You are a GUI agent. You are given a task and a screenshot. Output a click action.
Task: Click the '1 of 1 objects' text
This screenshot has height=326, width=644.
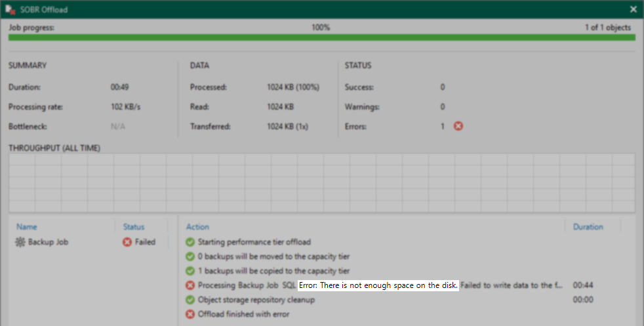608,28
